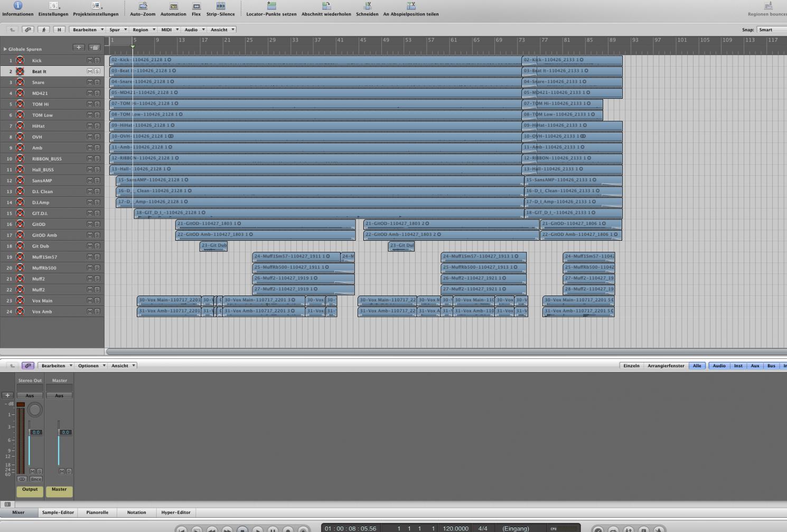The image size is (787, 532).
Task: Toggle the arrange link chain button
Action: pyautogui.click(x=28, y=30)
